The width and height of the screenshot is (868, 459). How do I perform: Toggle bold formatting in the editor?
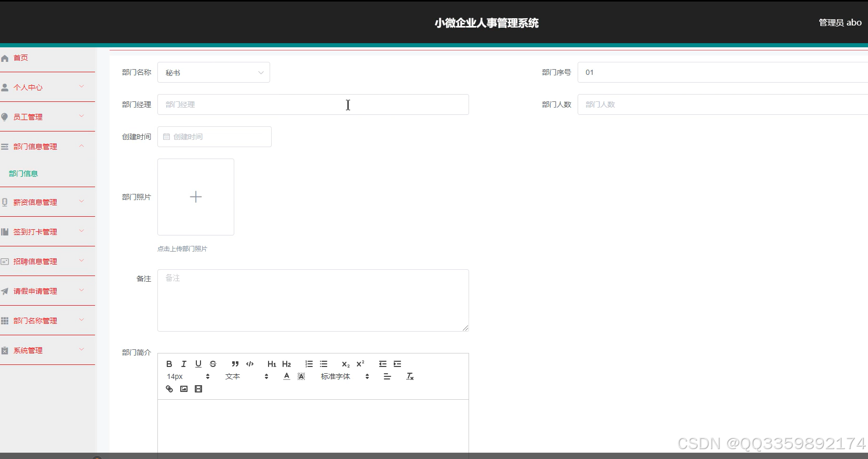[169, 364]
